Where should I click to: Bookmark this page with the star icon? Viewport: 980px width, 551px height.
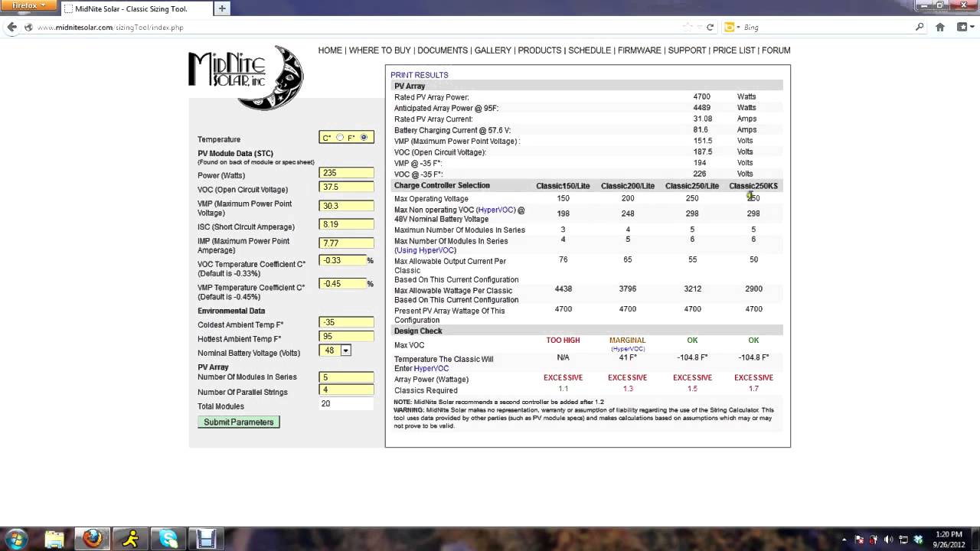[x=688, y=27]
